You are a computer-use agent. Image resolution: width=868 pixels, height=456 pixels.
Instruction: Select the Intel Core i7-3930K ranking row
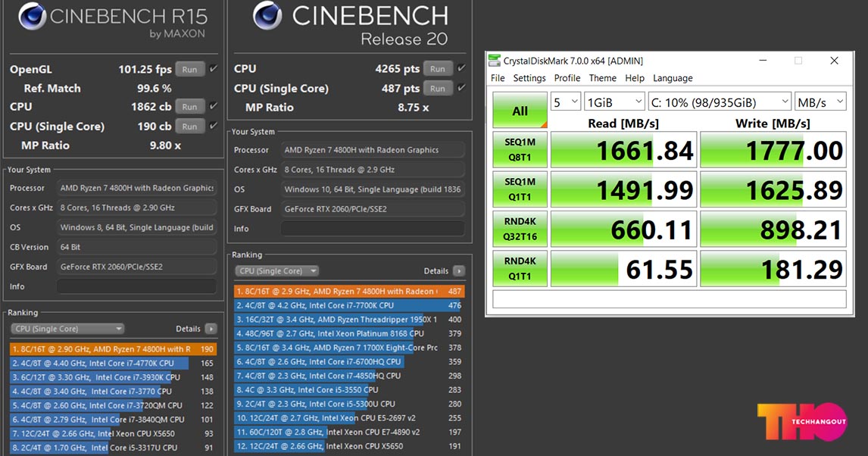(113, 377)
